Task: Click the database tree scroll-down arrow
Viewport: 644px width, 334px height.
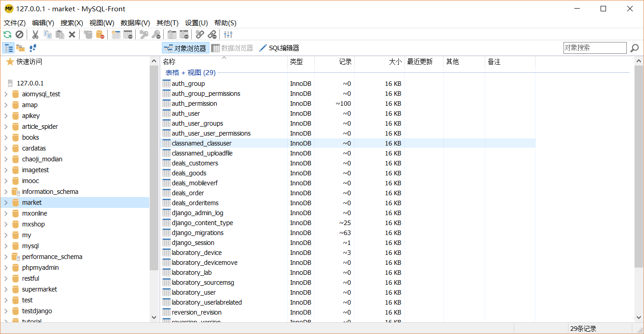Action: coord(154,318)
